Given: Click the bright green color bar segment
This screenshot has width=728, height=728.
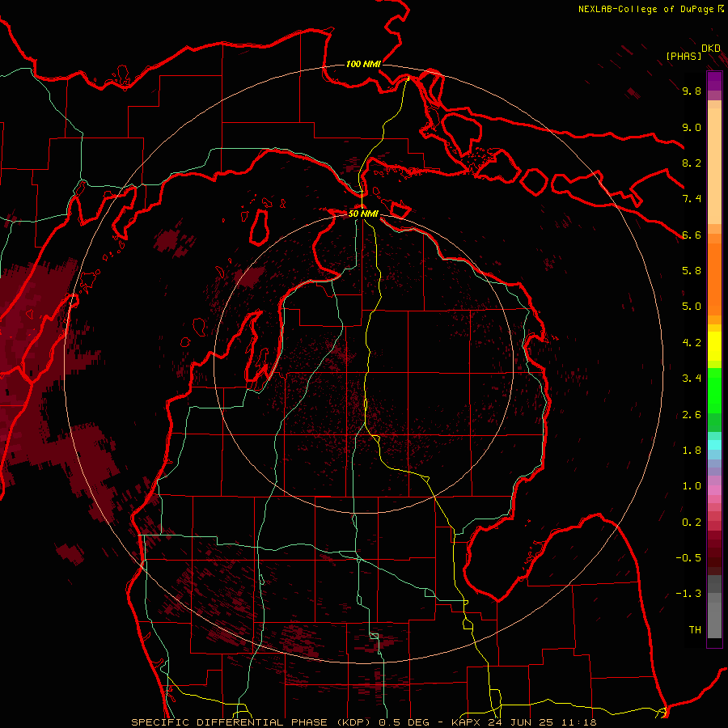Looking at the screenshot, I should (714, 391).
